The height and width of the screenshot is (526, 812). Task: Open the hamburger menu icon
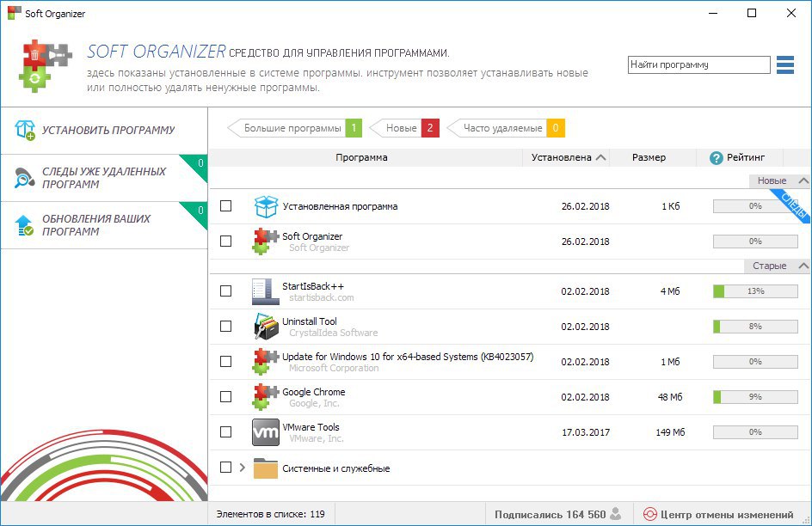[x=785, y=65]
